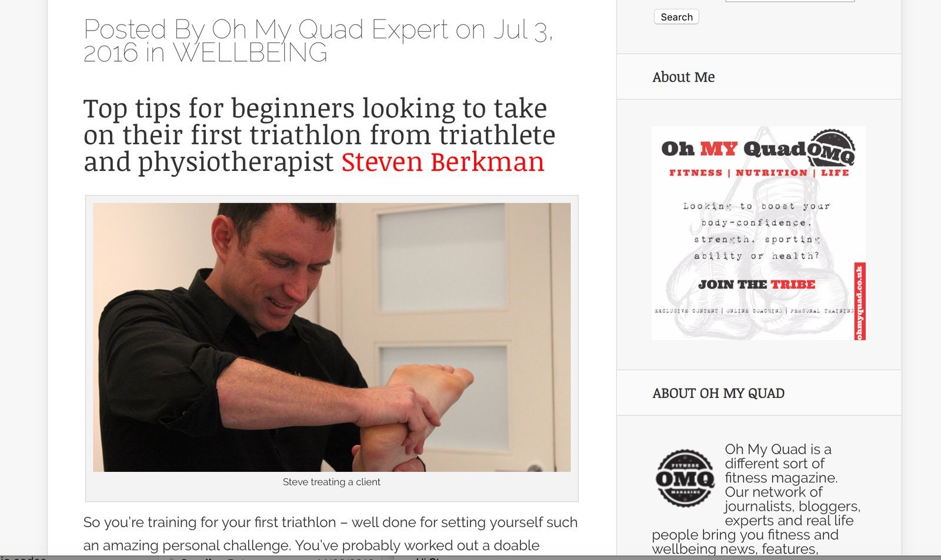Click the first article paragraph text
941x560 pixels.
331,534
